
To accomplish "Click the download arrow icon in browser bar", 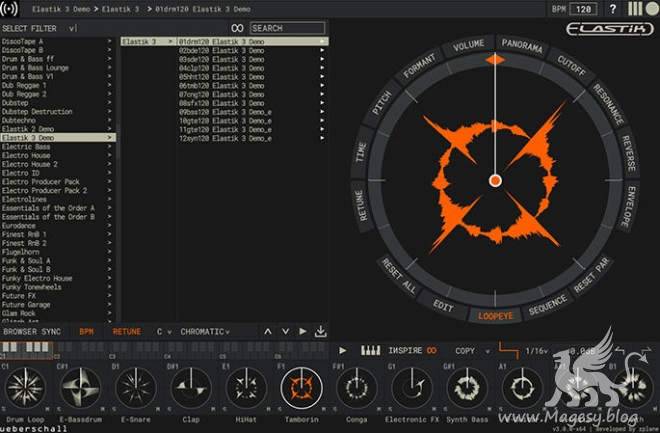I will [x=320, y=332].
